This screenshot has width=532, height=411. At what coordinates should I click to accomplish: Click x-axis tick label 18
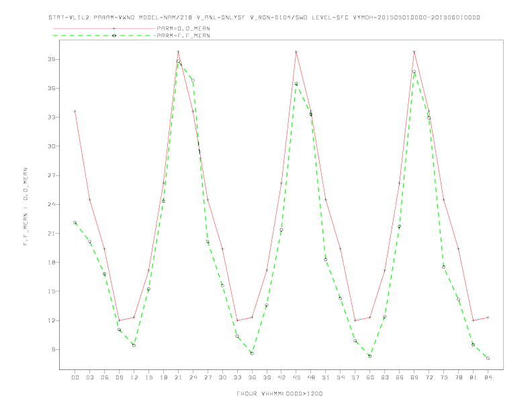click(x=163, y=377)
